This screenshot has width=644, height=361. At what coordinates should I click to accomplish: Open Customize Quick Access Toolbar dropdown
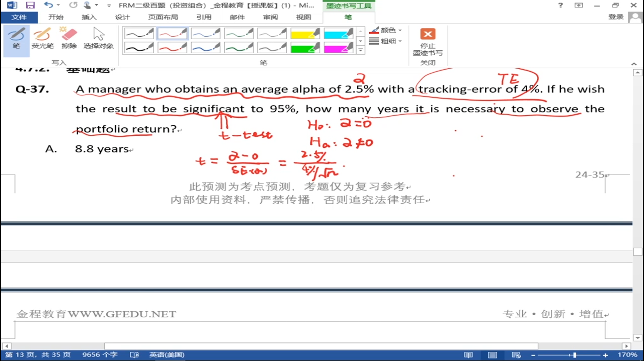click(109, 5)
